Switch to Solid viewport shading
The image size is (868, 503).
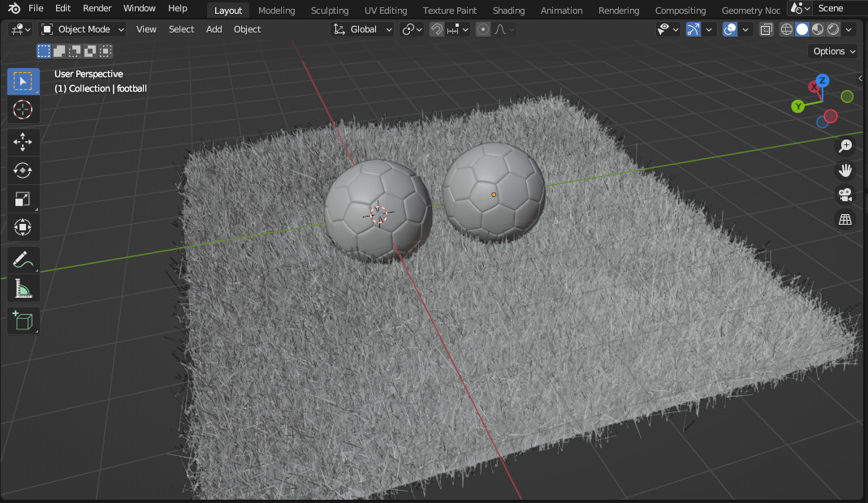tap(802, 29)
